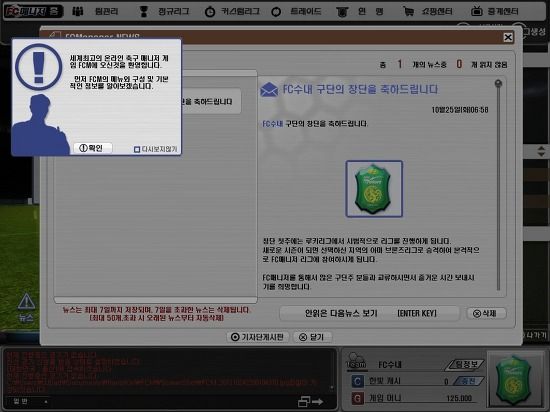Screen dimensions: 550x412
Task: Click the circular icon beside 트레이드
Action: (x=276, y=12)
